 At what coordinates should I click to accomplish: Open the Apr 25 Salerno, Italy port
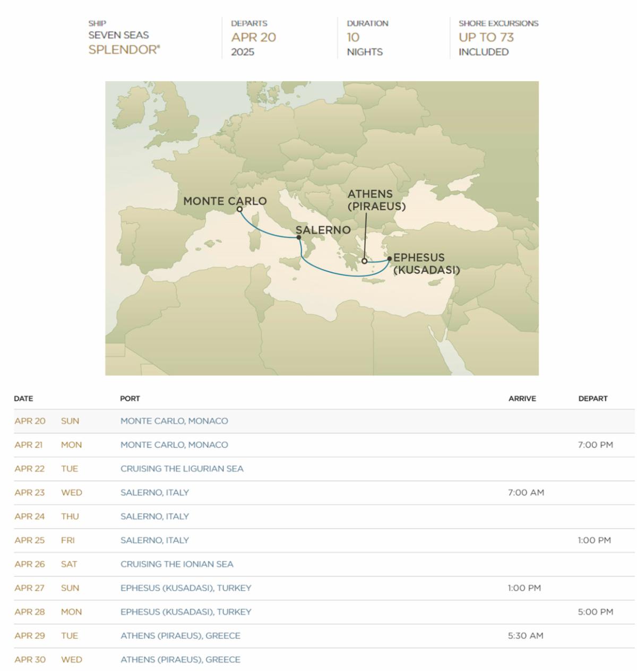[x=154, y=540]
